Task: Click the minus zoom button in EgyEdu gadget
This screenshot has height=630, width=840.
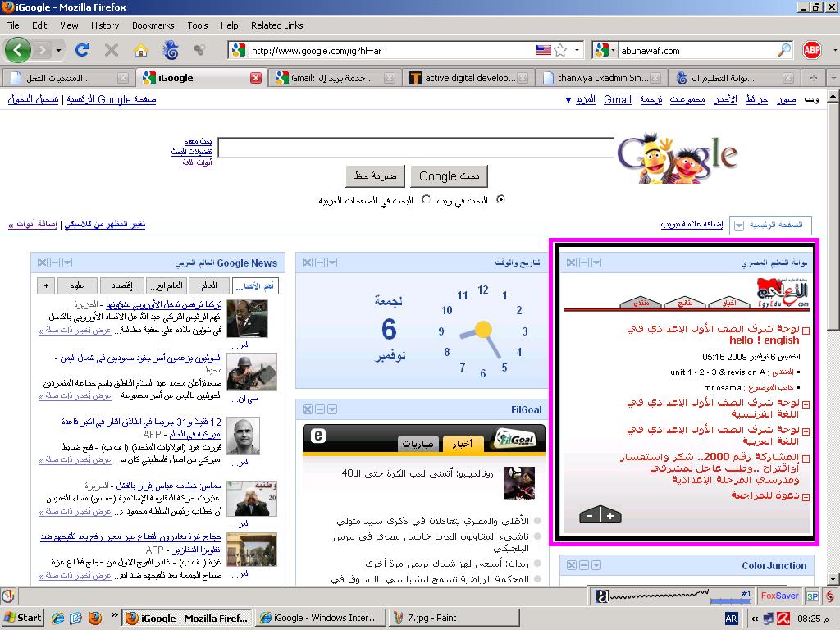Action: 590,516
